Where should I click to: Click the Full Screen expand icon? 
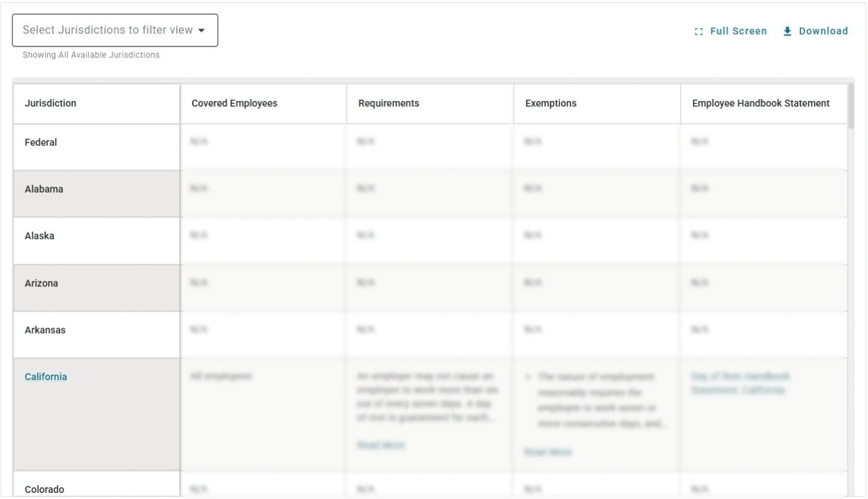pyautogui.click(x=698, y=31)
